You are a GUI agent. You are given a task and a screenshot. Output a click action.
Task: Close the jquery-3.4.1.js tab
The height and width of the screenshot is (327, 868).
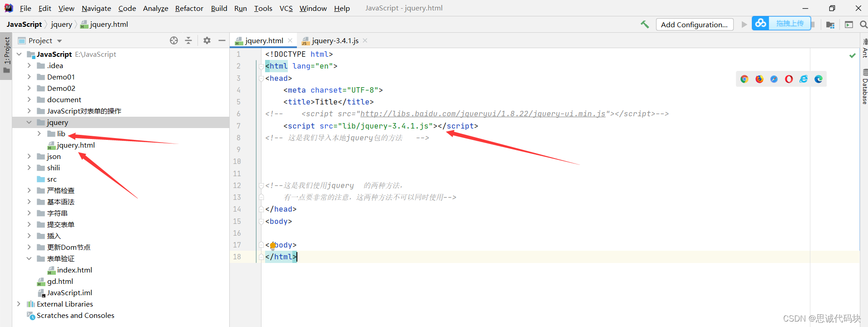[365, 40]
